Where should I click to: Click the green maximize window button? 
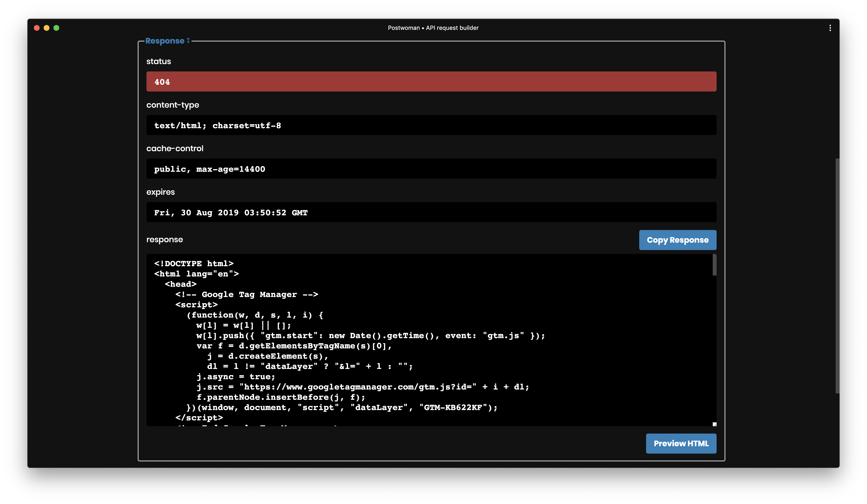point(56,28)
